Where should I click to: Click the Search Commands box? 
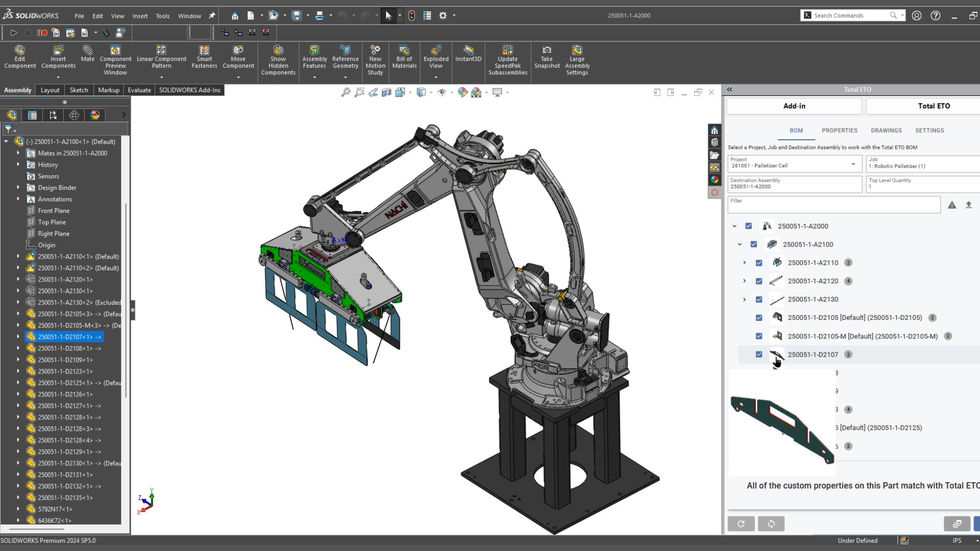tap(852, 16)
